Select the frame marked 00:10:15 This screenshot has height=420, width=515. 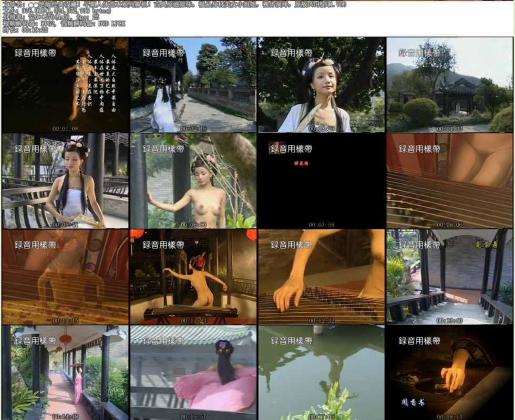pyautogui.click(x=65, y=277)
